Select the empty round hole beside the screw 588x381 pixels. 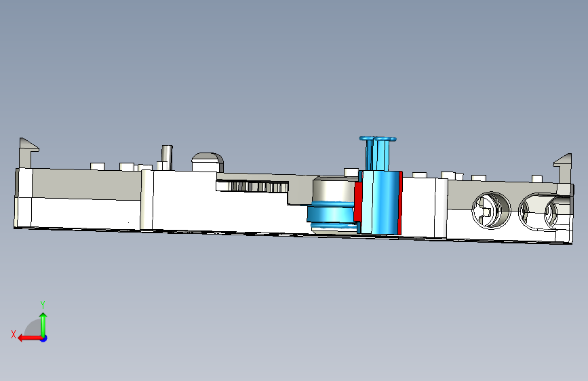(538, 212)
